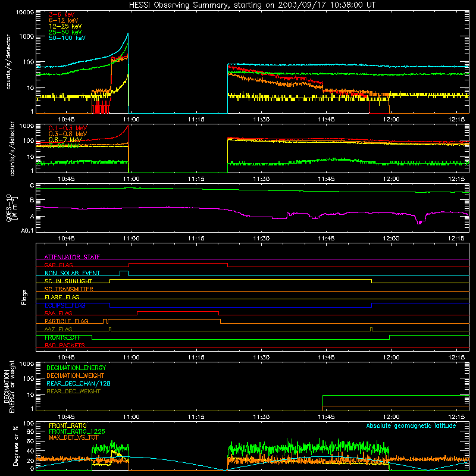Screen dimensions: 476x476
Task: Click the C level tick in GOES panel
Action: (x=32, y=186)
